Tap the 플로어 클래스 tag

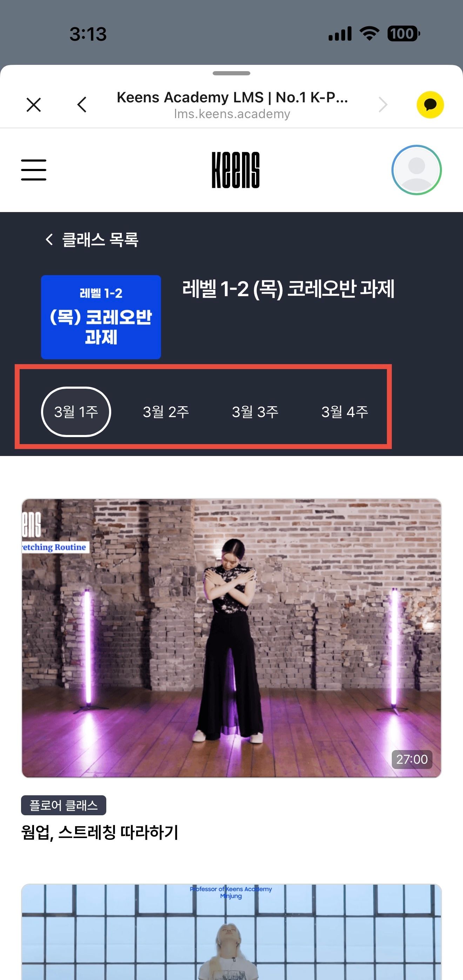pos(63,805)
